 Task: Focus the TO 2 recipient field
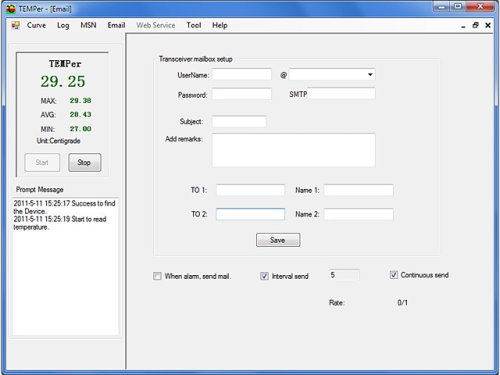250,214
